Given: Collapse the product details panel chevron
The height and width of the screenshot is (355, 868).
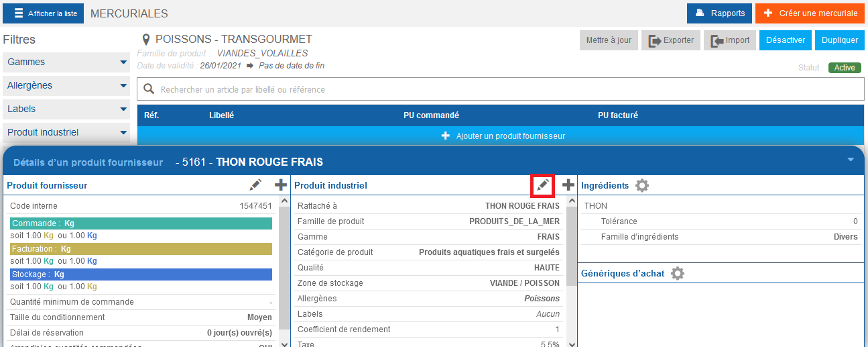Looking at the screenshot, I should coord(851,160).
